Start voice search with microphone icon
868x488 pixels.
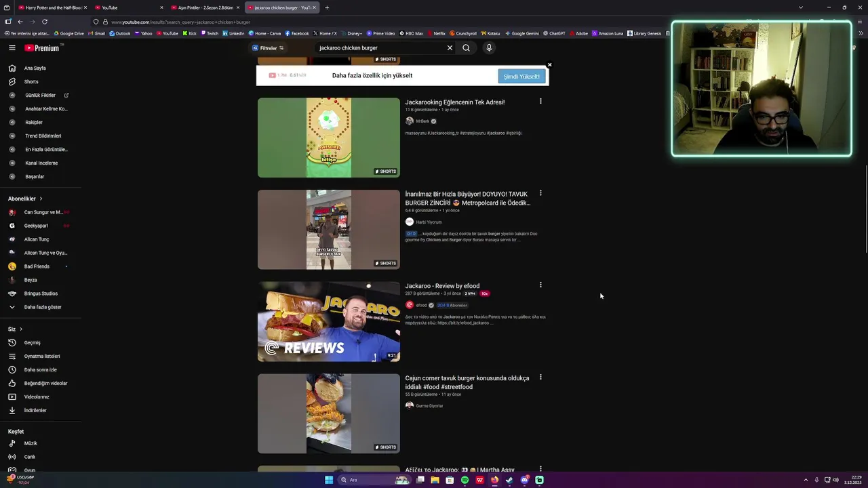click(489, 48)
